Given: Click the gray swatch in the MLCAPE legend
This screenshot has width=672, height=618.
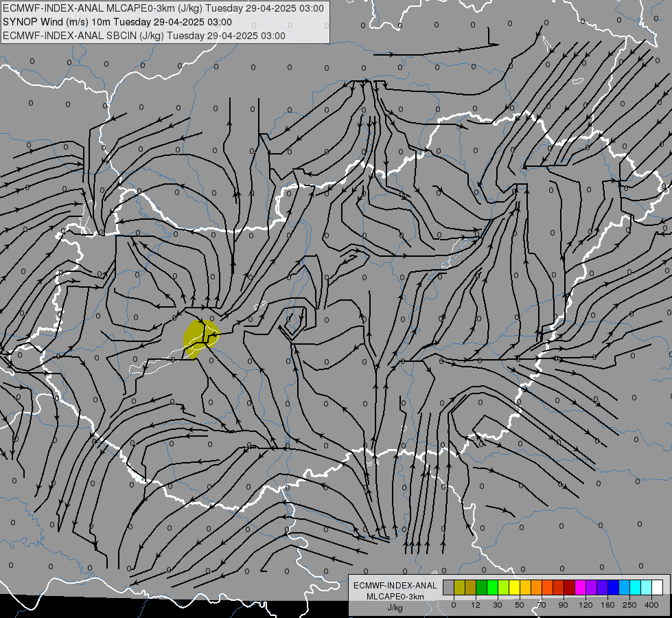Looking at the screenshot, I should (x=449, y=587).
